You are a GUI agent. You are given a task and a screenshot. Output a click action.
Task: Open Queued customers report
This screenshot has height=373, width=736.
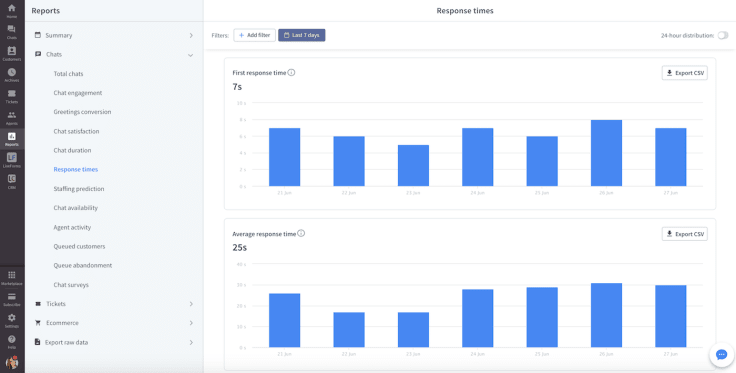click(x=79, y=246)
